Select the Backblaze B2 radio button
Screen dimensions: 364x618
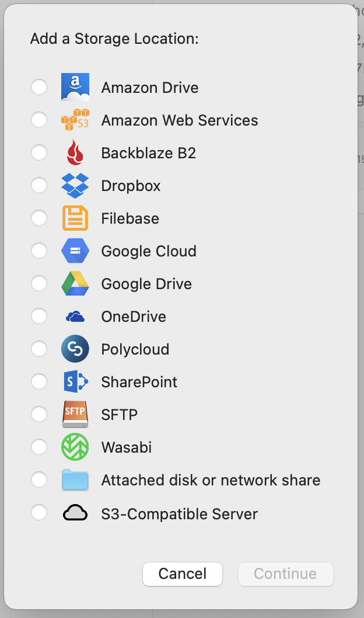(39, 153)
